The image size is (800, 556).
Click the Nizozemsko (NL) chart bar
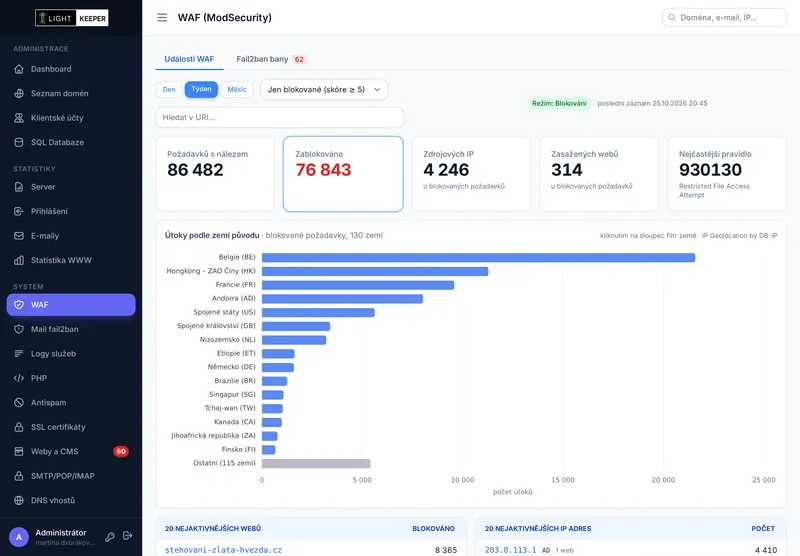coord(294,340)
